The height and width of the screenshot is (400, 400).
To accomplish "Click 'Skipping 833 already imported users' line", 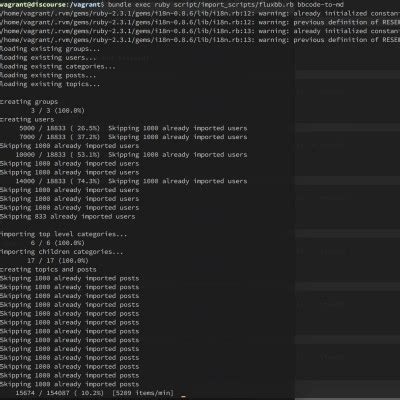I will (x=68, y=216).
